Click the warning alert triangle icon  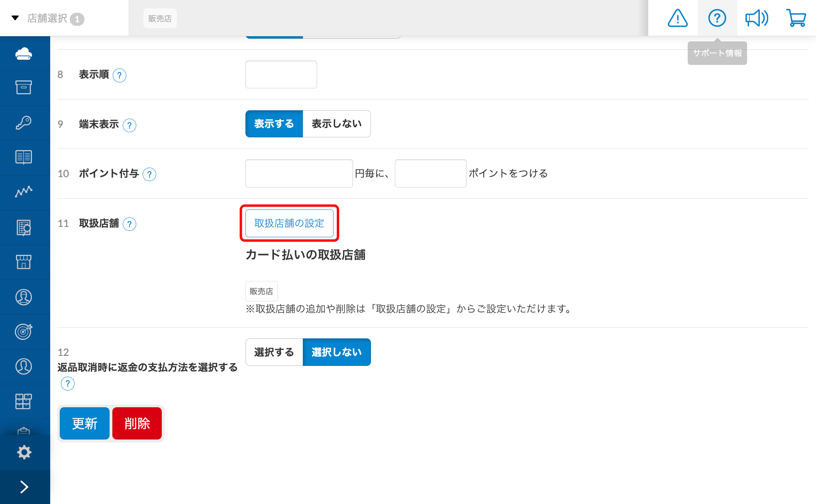pos(677,18)
